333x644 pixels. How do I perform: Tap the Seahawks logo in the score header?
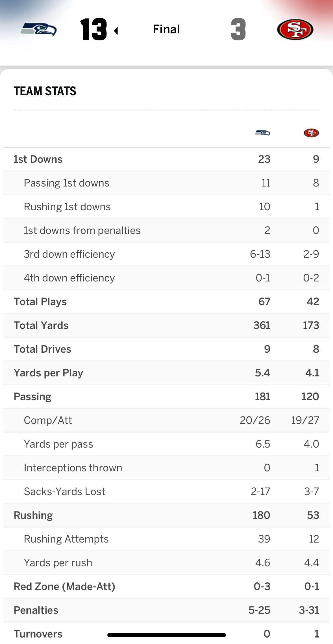pyautogui.click(x=39, y=29)
